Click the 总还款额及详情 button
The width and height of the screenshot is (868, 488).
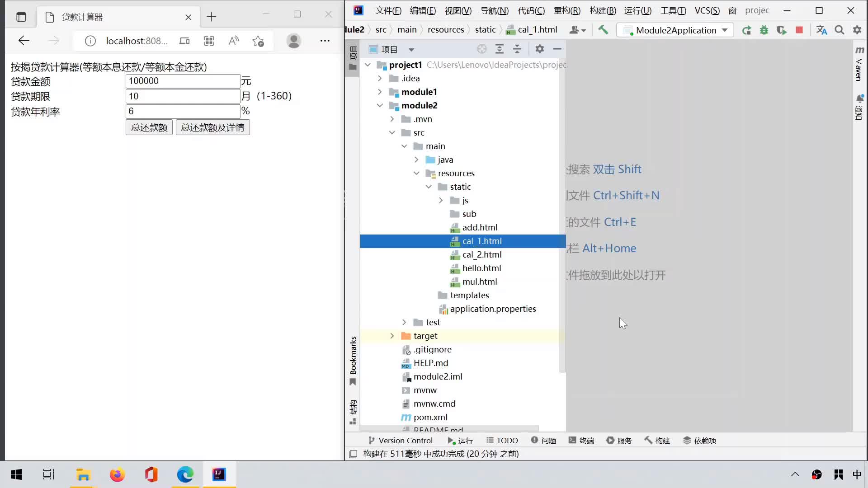click(212, 127)
